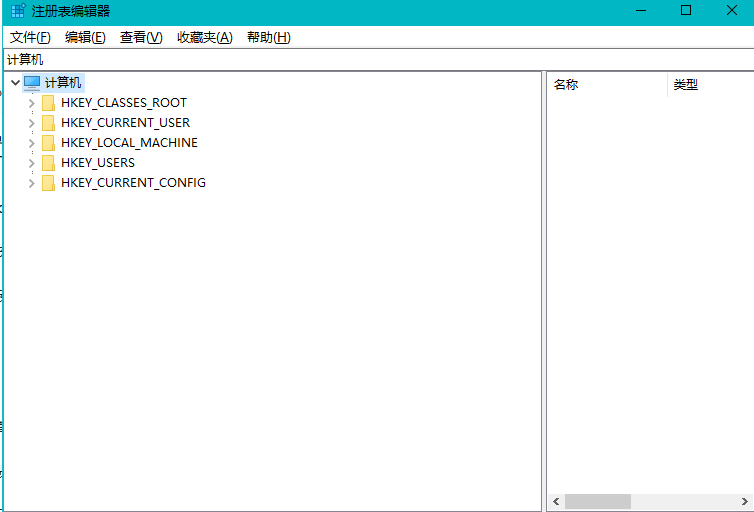Click the HKEY_CLASSES_ROOT folder icon
Image resolution: width=754 pixels, height=512 pixels.
[48, 103]
